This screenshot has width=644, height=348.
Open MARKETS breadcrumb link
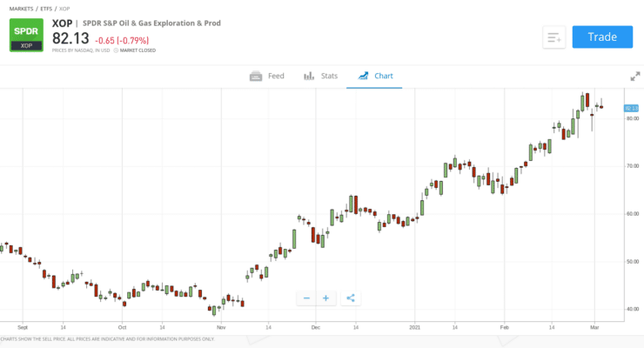coord(22,9)
